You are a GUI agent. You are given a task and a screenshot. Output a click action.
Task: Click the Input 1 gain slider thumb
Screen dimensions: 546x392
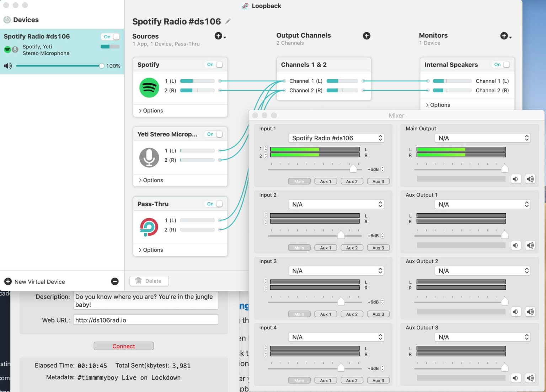[353, 168]
